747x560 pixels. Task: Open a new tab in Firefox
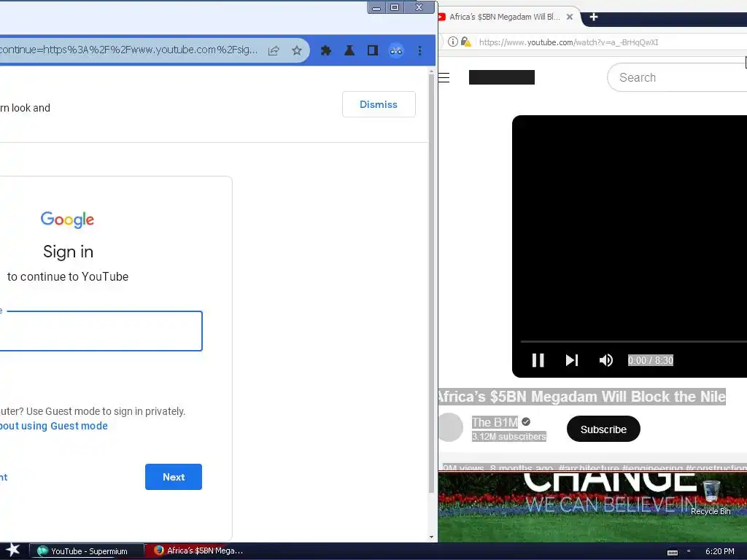point(594,17)
